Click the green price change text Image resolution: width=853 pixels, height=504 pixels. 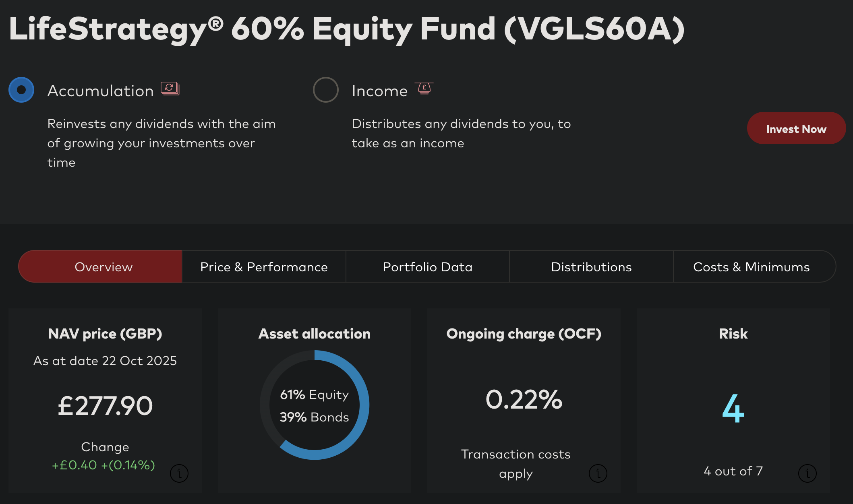(104, 465)
